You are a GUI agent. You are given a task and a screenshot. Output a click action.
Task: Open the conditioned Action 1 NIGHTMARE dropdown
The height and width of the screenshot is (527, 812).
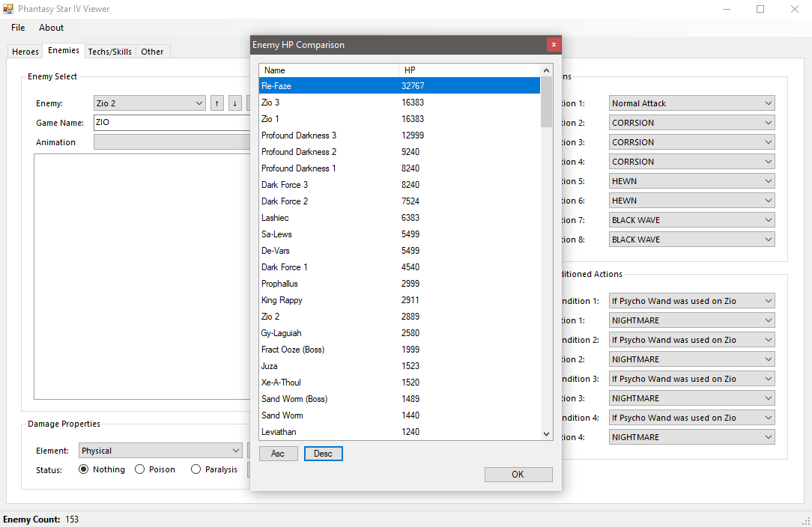coord(692,320)
